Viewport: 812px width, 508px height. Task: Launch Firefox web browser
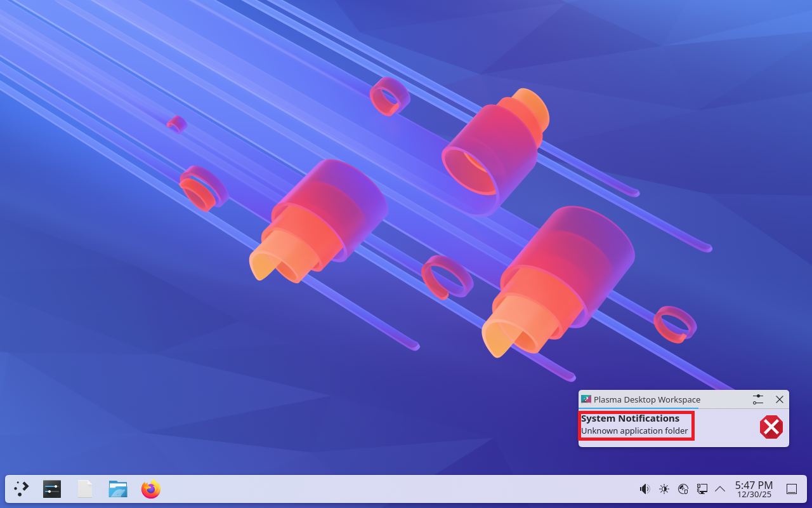pos(151,489)
